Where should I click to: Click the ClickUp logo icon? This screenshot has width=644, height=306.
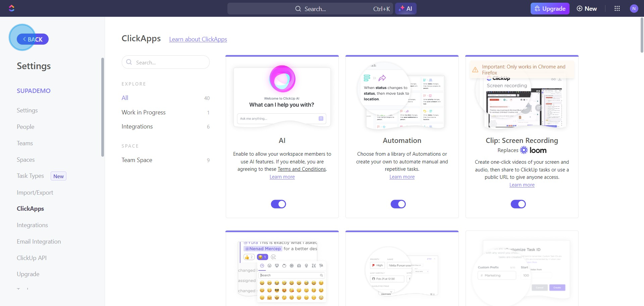(x=12, y=8)
